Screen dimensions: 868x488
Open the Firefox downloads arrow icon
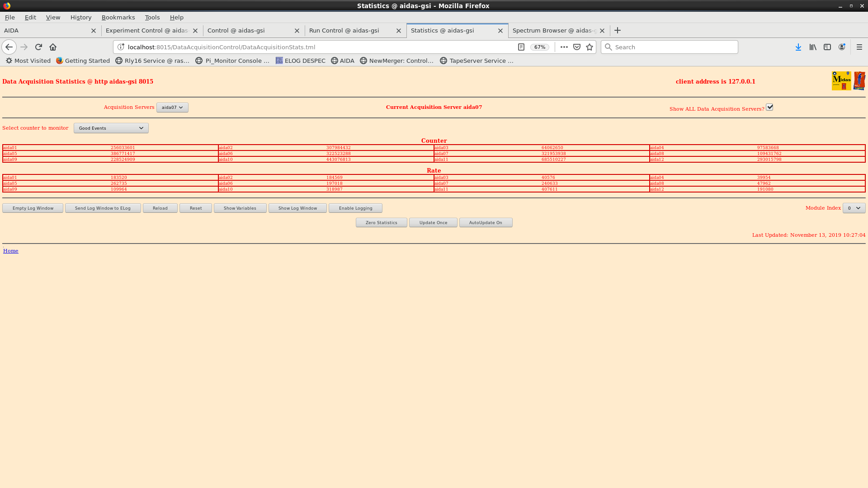(x=798, y=47)
